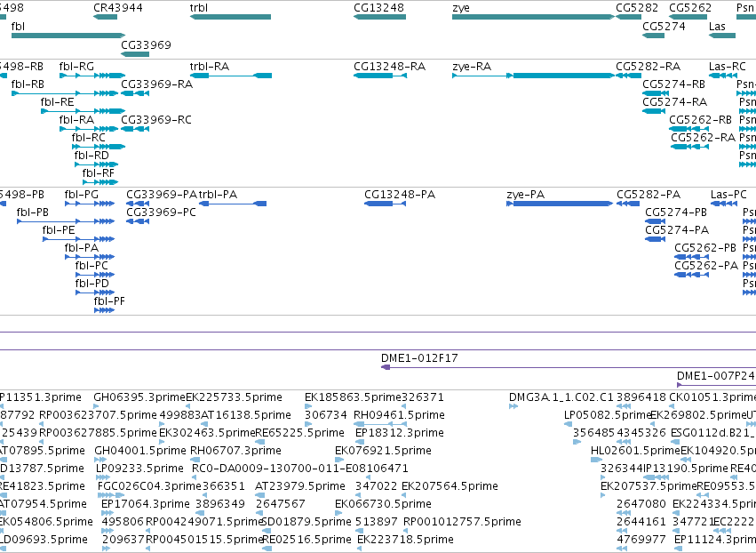Click the fbl-RD transcript label
This screenshot has width=756, height=553.
click(x=92, y=156)
